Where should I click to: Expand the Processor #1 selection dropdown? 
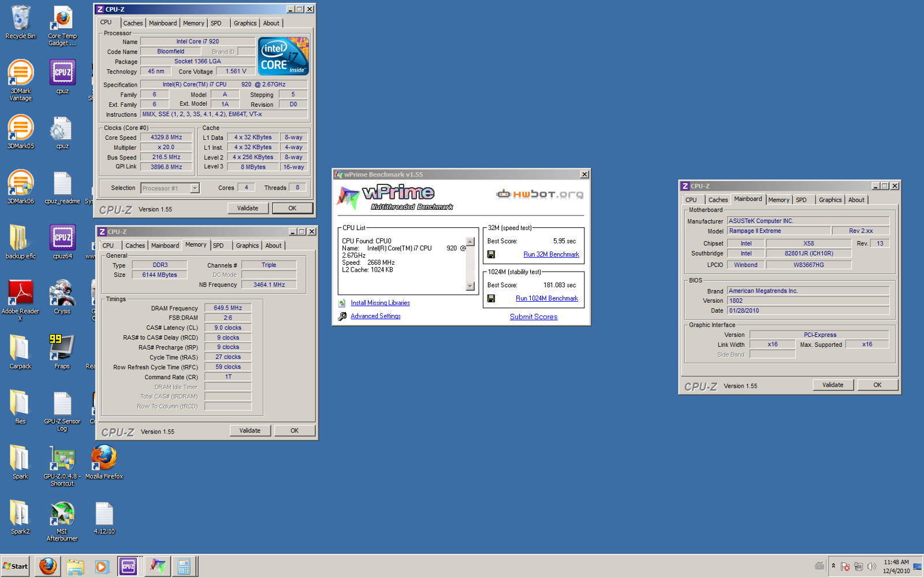coord(195,188)
